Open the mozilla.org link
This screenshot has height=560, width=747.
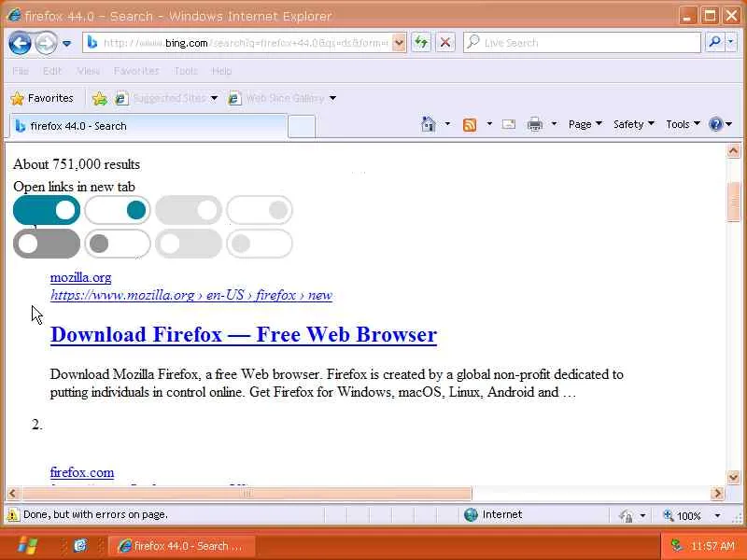coord(80,277)
